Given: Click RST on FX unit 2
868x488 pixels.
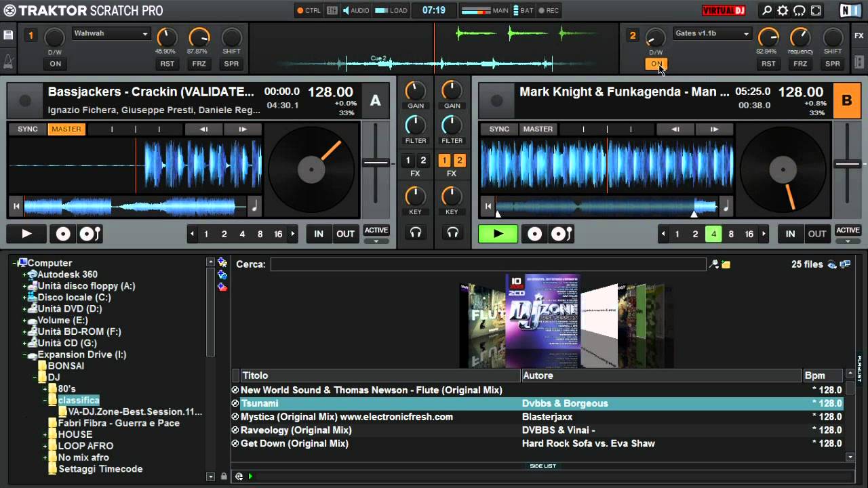Looking at the screenshot, I should click(x=768, y=64).
